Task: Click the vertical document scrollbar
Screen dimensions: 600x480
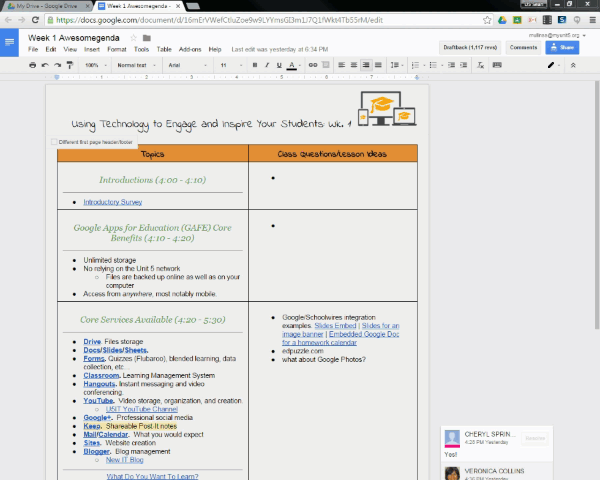Action: click(597, 205)
